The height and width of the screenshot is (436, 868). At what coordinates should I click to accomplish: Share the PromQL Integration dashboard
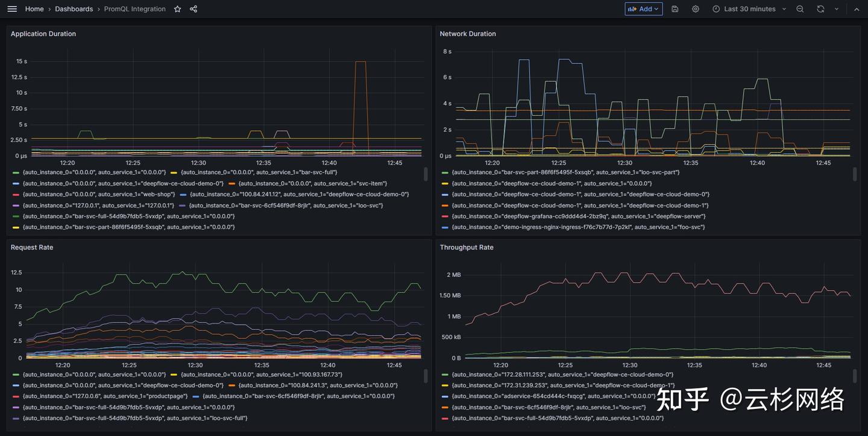click(x=193, y=9)
